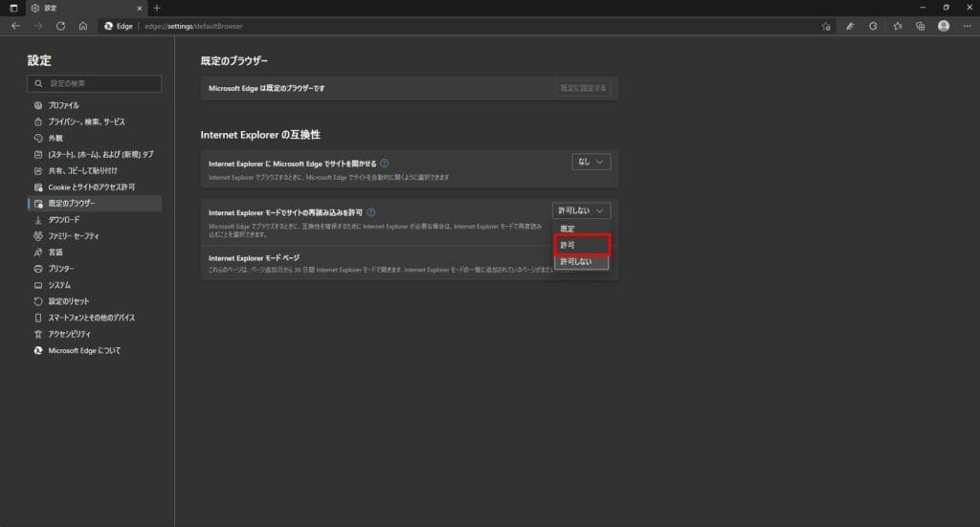This screenshot has height=527, width=980.
Task: Choose 既定 in the dropdown list
Action: [x=581, y=229]
